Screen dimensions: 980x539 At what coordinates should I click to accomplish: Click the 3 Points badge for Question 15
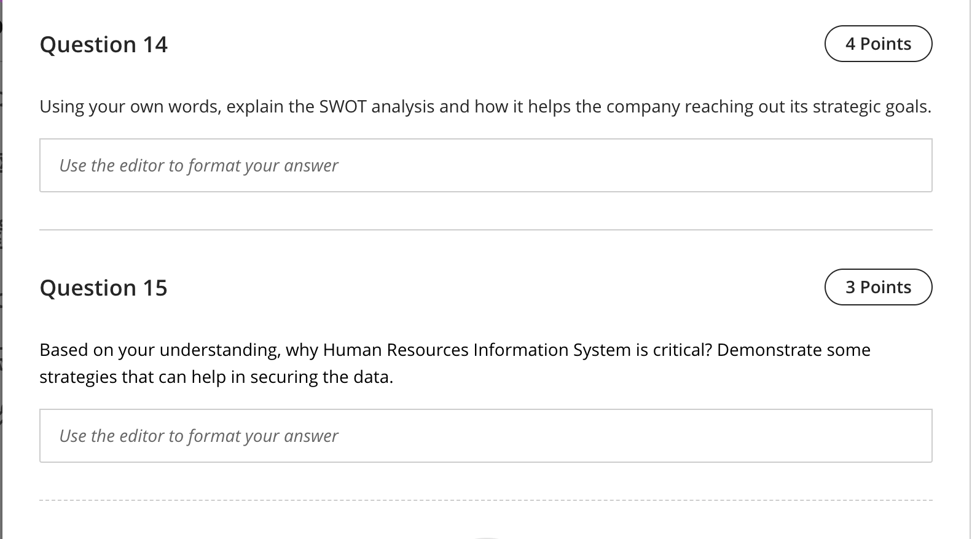(x=878, y=287)
